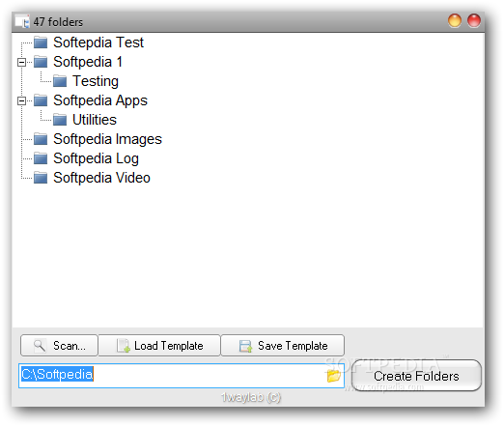
Task: Select the Softpedia Apps label
Action: (x=100, y=100)
